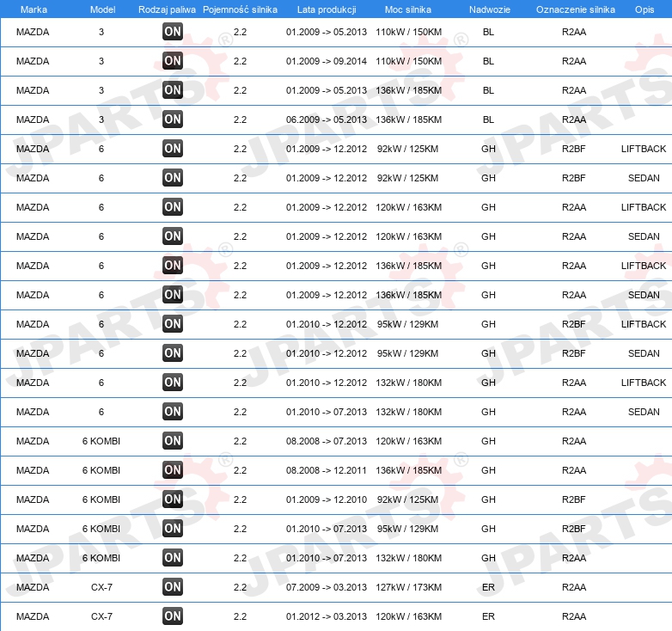The image size is (672, 631).
Task: Click ON icon in Mazda 6 132kW SEDAN row
Action: click(x=173, y=412)
